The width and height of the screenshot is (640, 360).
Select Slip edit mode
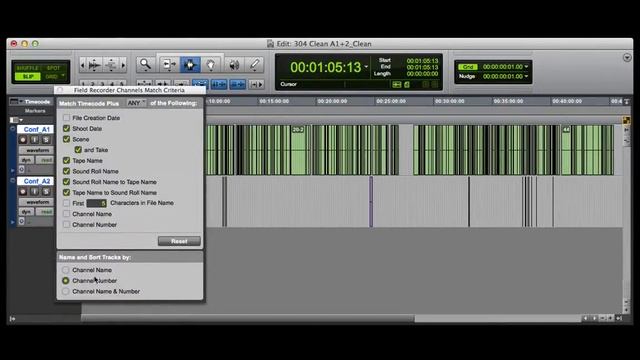click(x=27, y=76)
